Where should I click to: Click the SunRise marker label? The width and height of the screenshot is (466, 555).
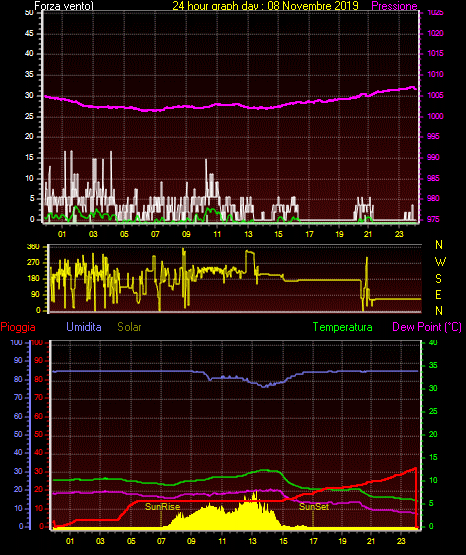coord(162,507)
